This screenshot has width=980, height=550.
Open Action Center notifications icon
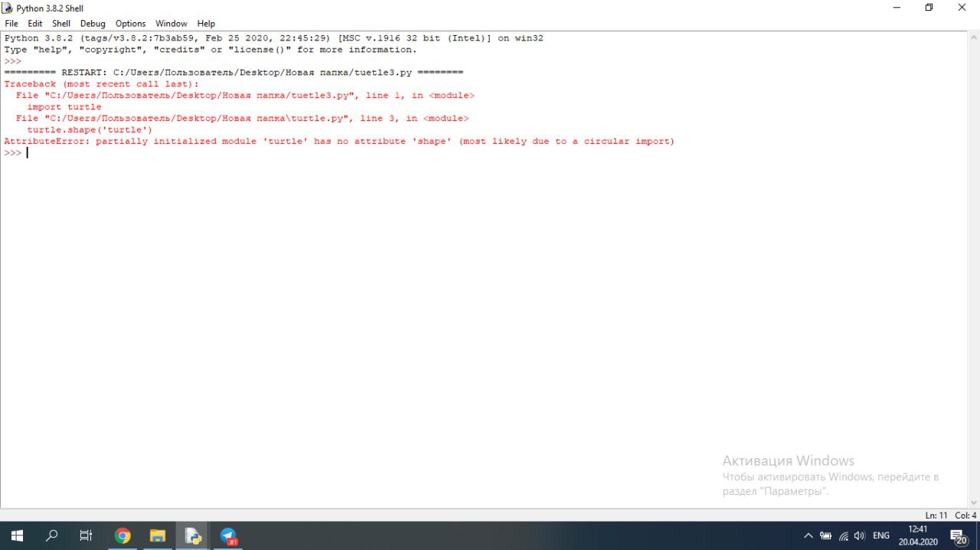pyautogui.click(x=959, y=535)
